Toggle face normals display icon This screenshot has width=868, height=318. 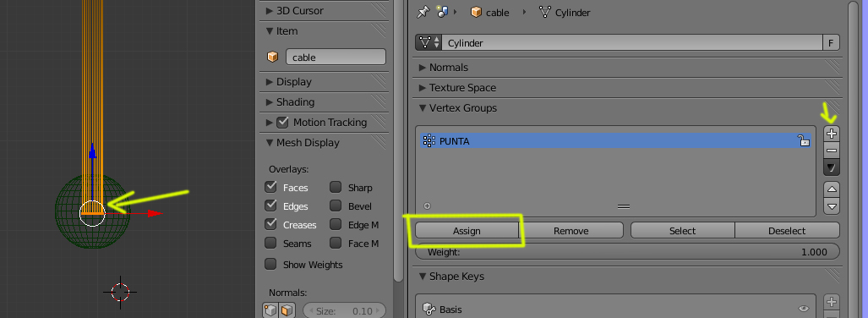287,310
